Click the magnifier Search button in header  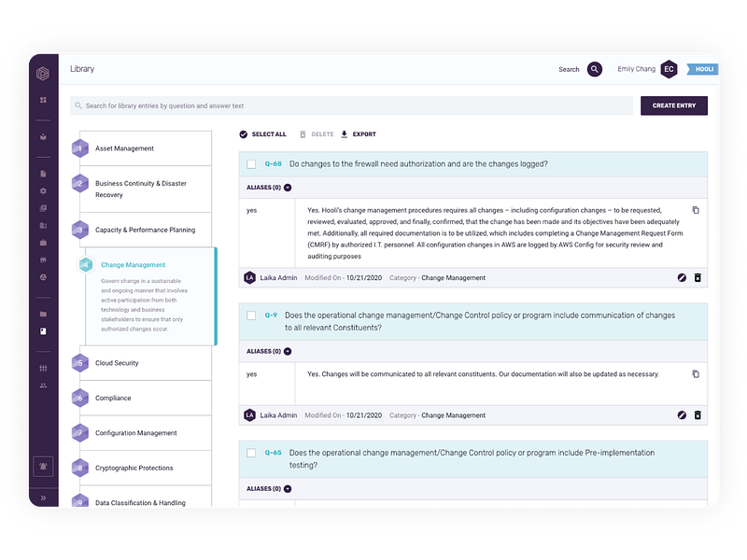click(594, 69)
